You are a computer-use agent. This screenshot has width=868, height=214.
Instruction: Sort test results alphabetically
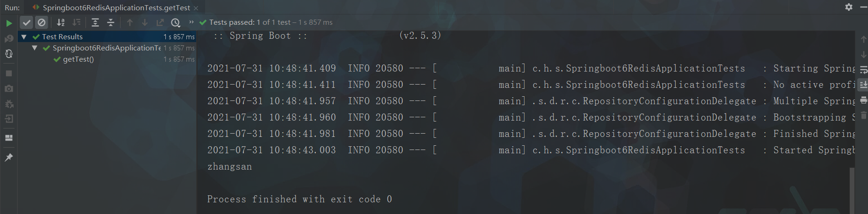pos(61,22)
